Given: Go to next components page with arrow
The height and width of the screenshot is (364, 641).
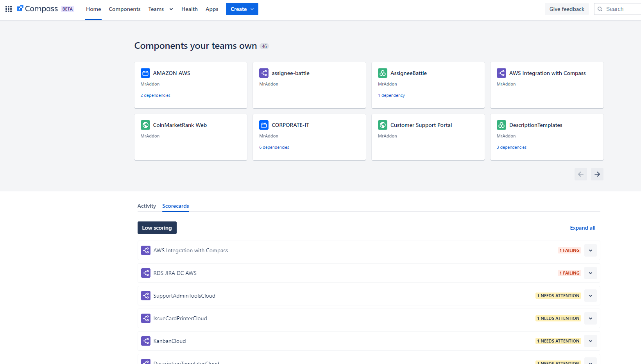Looking at the screenshot, I should (x=597, y=174).
